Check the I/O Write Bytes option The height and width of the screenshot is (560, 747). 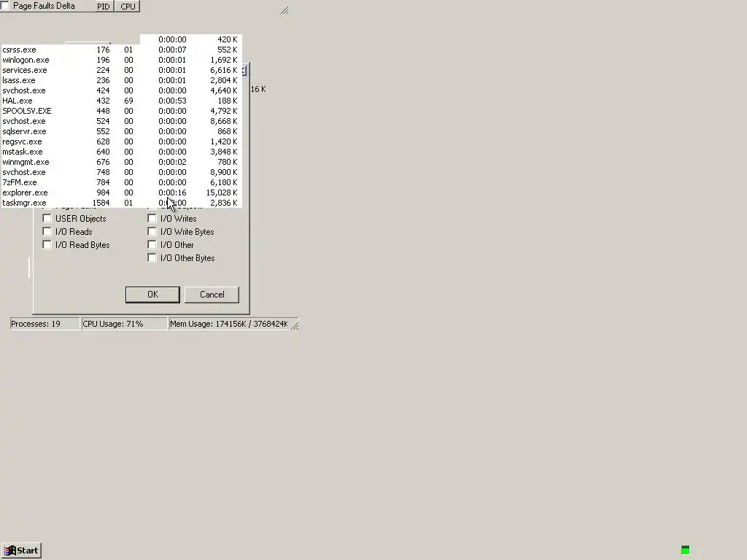152,232
